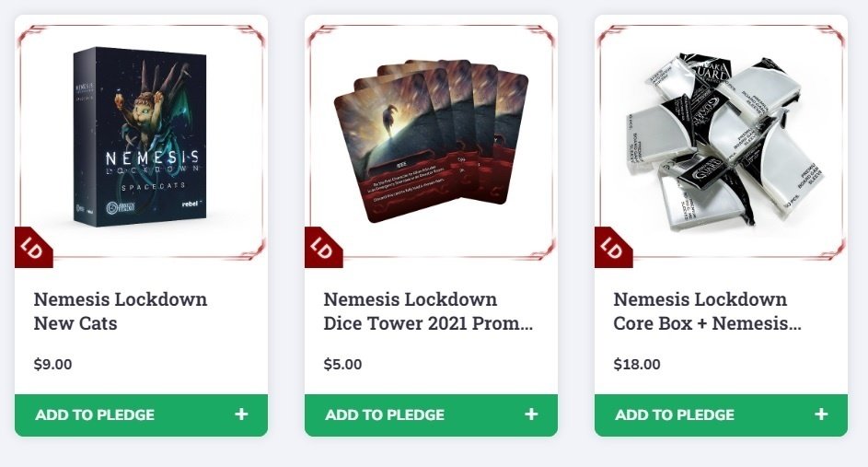Click the $18.00 price on Core Box sleeves
Image resolution: width=868 pixels, height=467 pixels.
[637, 364]
